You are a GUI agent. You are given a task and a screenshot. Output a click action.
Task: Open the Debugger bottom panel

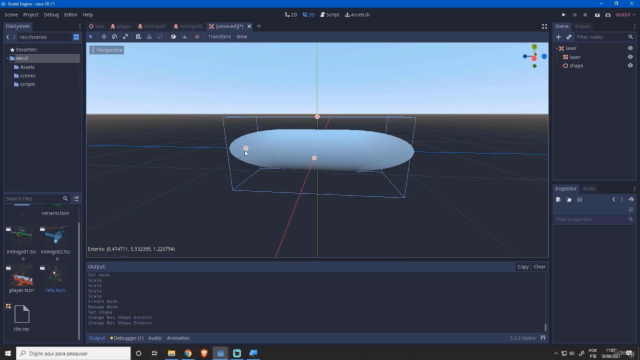point(127,338)
